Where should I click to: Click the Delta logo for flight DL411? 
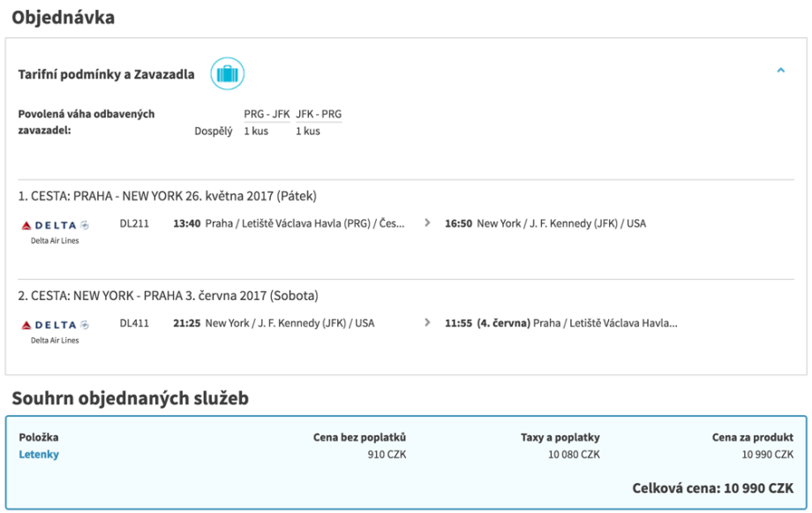(x=55, y=324)
